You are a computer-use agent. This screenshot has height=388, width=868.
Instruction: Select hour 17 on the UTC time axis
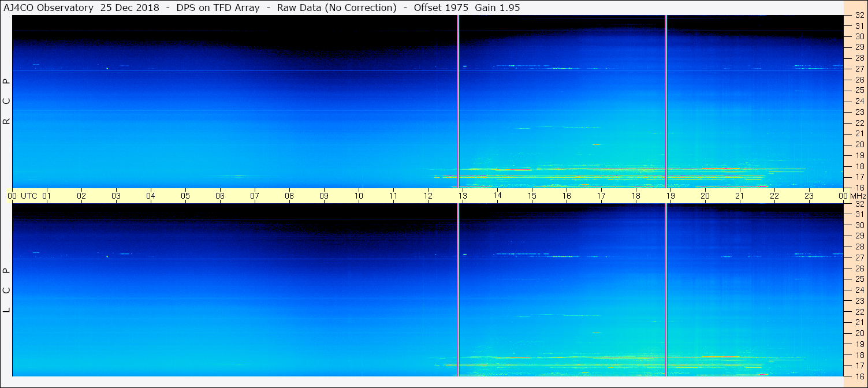(x=601, y=196)
